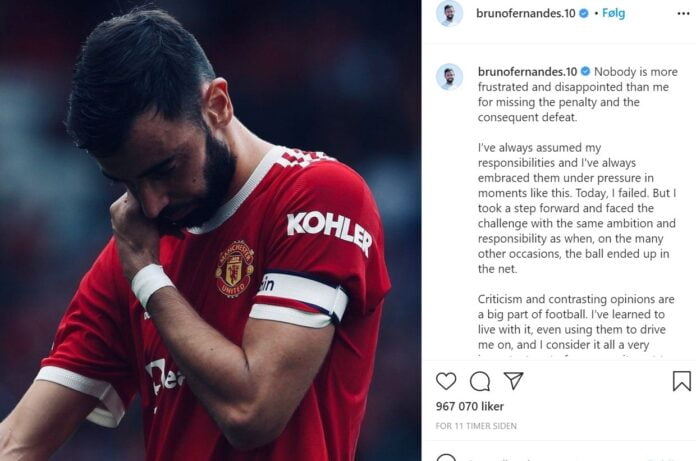Viewport: 696px width, 461px height.
Task: Share the post with the paper plane icon
Action: 513,381
